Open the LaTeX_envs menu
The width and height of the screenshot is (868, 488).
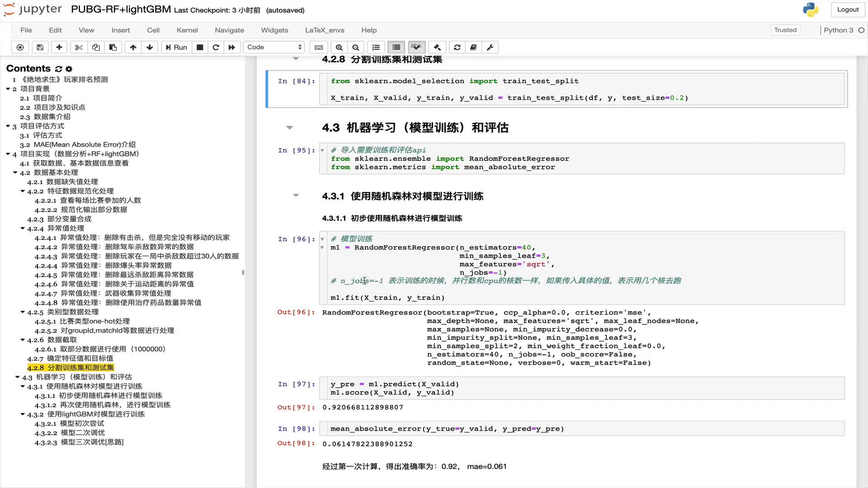(x=325, y=30)
